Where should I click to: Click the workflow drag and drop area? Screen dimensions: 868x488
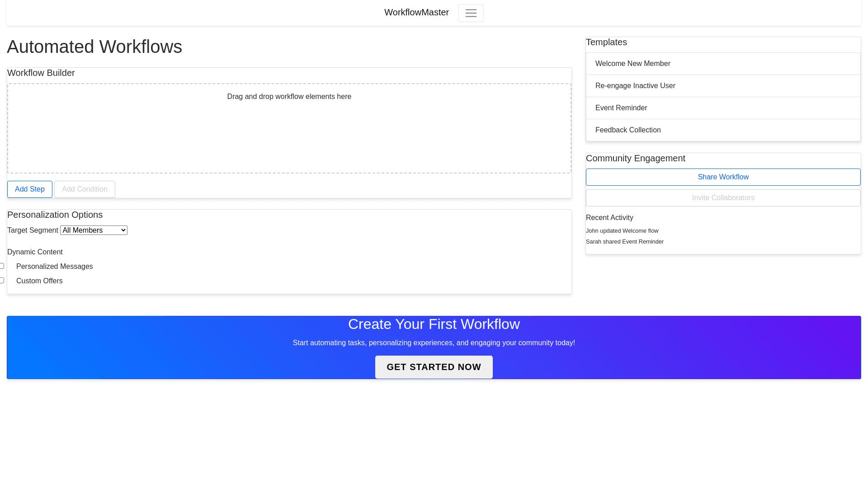(x=289, y=131)
